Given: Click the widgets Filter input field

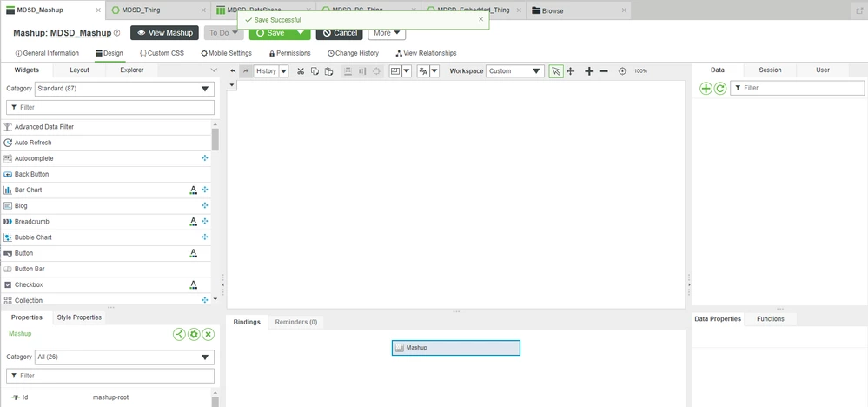Looking at the screenshot, I should click(x=110, y=108).
